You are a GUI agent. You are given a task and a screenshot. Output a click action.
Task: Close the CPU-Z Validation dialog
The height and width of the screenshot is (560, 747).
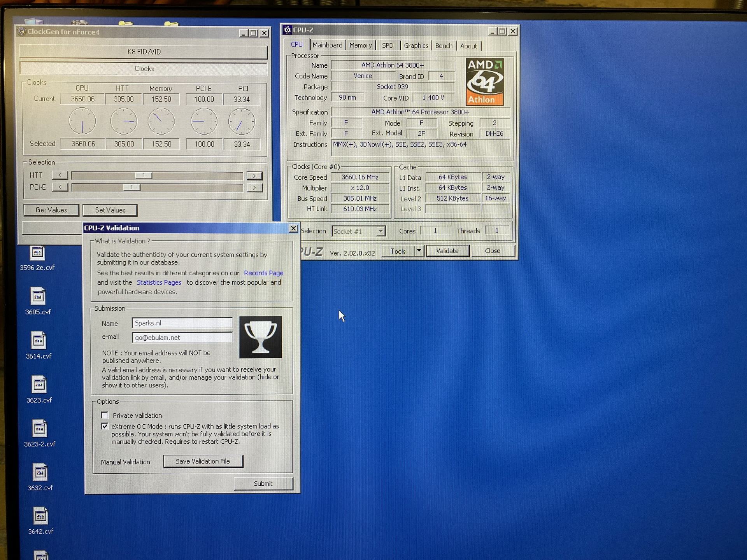click(x=294, y=228)
